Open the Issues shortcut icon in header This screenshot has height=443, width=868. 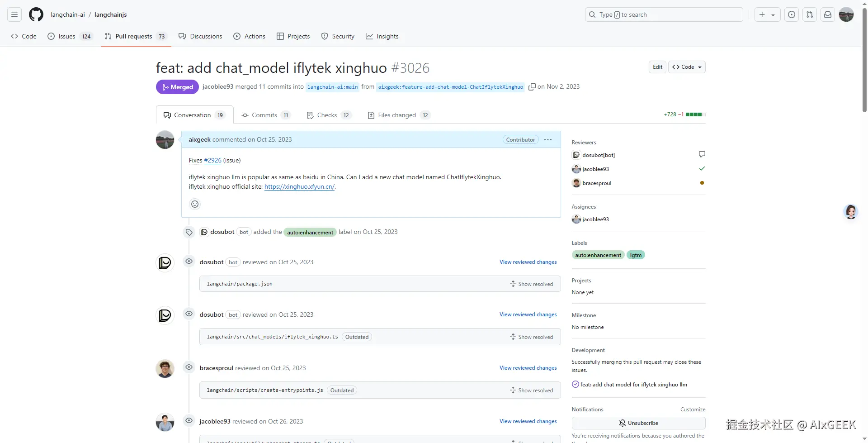coord(792,14)
